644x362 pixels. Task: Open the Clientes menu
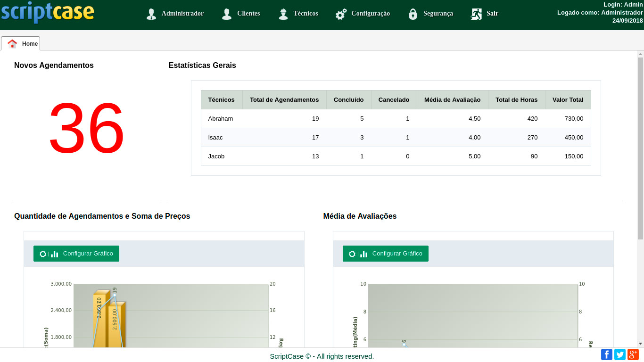tap(248, 14)
